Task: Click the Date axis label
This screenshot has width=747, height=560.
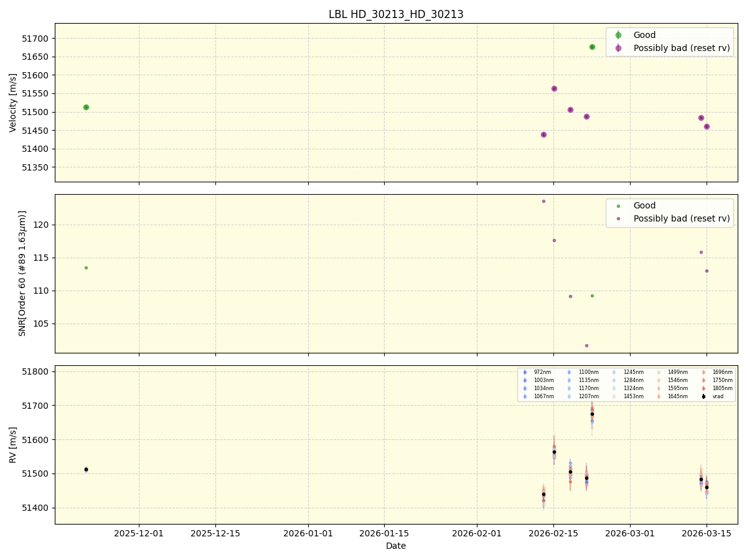Action: 395,546
